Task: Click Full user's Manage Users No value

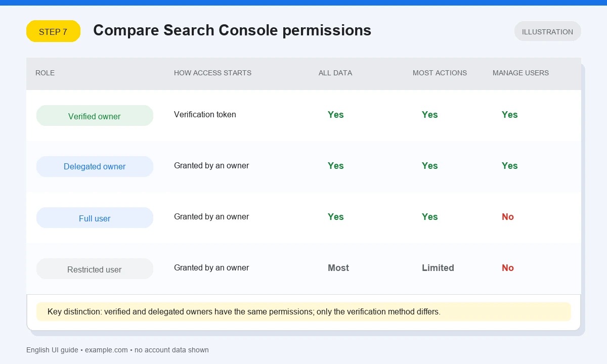Action: (507, 217)
